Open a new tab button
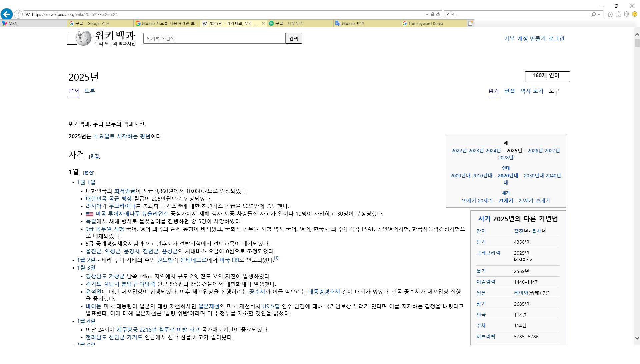Image resolution: width=640 pixels, height=364 pixels. [470, 23]
